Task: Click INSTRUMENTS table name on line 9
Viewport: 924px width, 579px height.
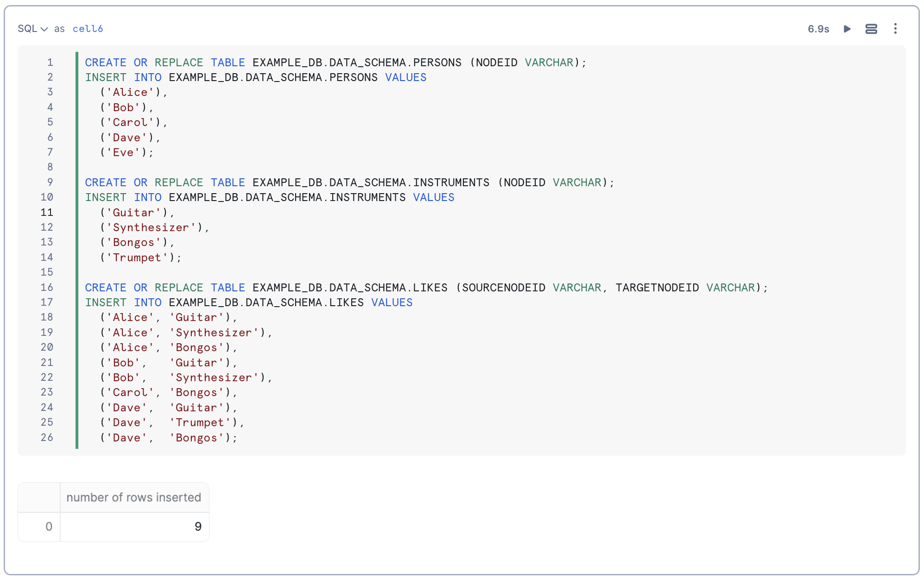Action: [x=451, y=183]
